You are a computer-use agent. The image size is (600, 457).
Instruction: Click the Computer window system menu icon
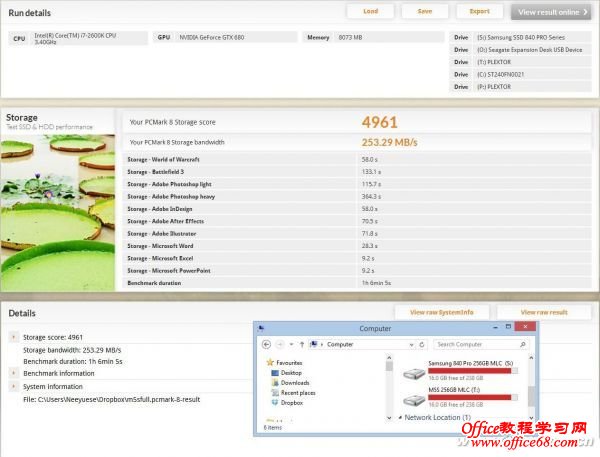[x=261, y=328]
